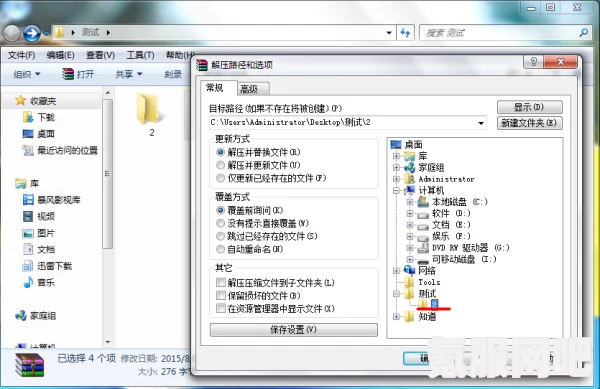The height and width of the screenshot is (389, 600).
Task: Click the refresh icon beside address bar
Action: tap(405, 33)
